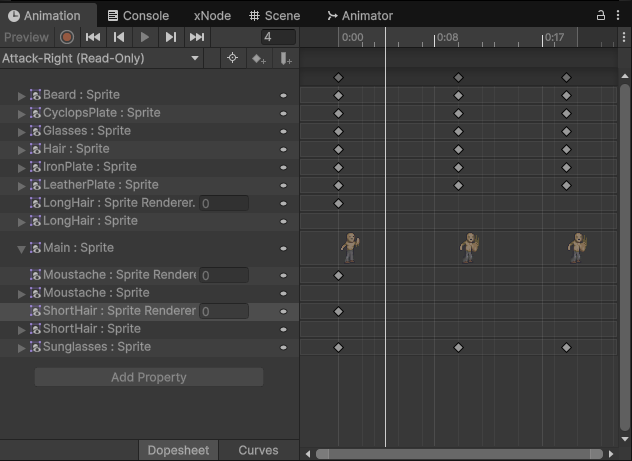632x461 pixels.
Task: Step to previous keyframe
Action: 119,37
